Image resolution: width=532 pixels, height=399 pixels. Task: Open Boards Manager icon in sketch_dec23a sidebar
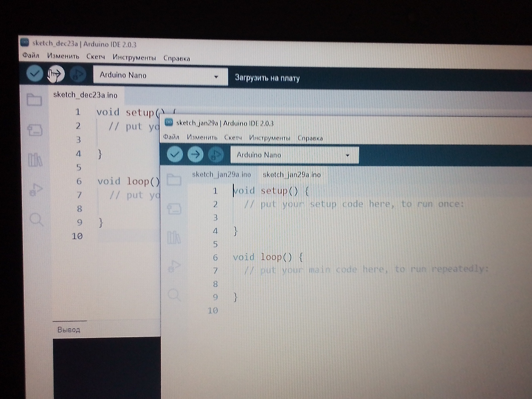click(35, 130)
